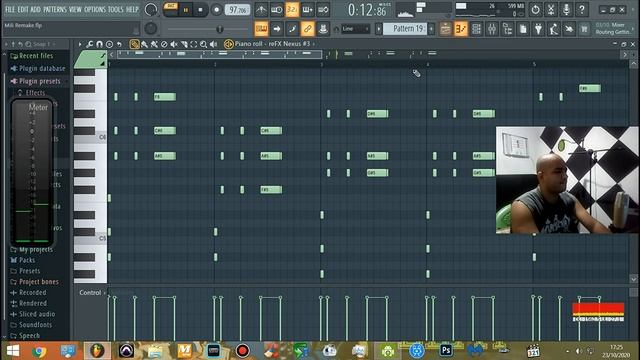The width and height of the screenshot is (640, 360).
Task: Open the PATTERNS menu
Action: pyautogui.click(x=55, y=9)
